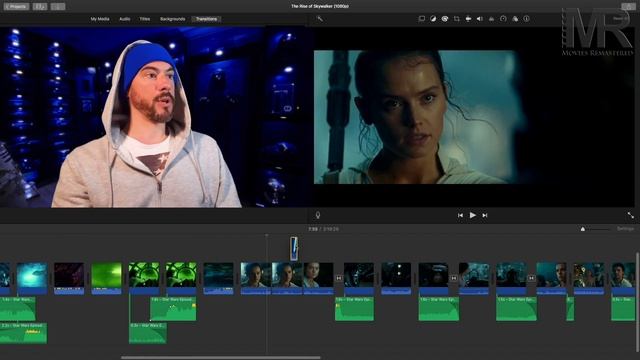
Task: Select the green audio clip right of the playhead
Action: coord(354,309)
